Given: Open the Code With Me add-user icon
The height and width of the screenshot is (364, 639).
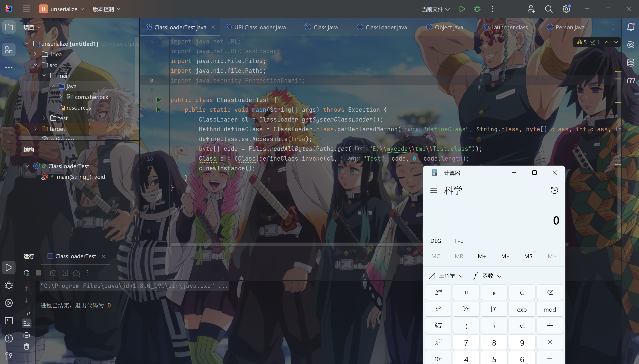Looking at the screenshot, I should [x=531, y=9].
